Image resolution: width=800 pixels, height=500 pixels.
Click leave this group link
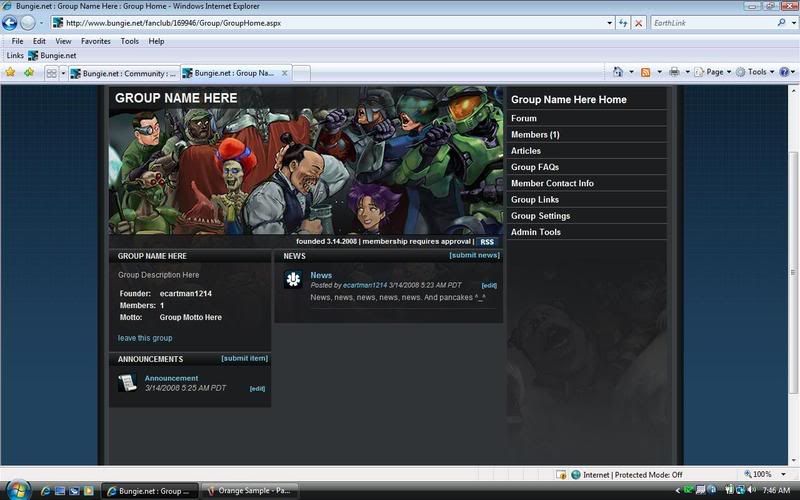145,338
